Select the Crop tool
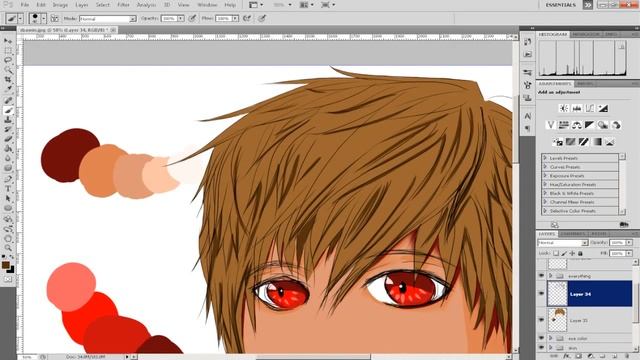Screen dimensions: 640x360 point(8,80)
